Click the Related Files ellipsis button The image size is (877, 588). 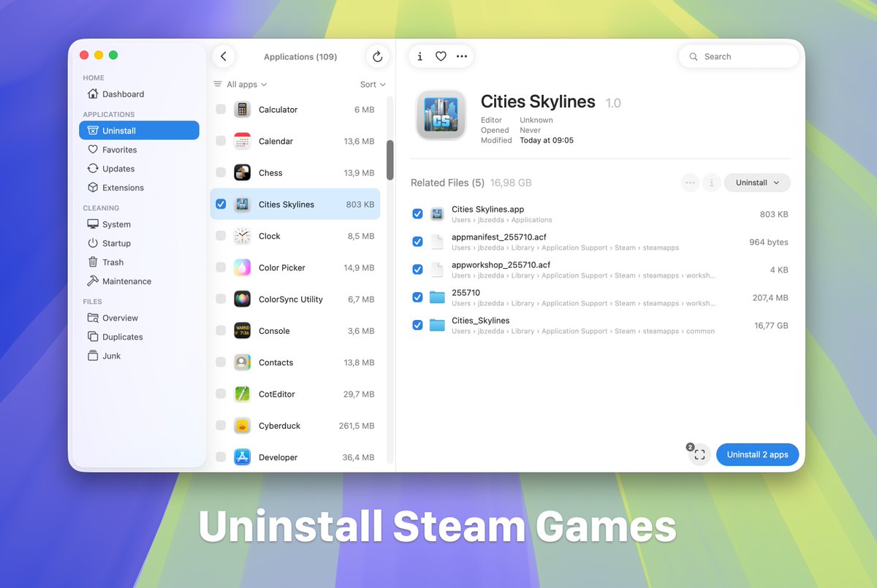pos(690,183)
